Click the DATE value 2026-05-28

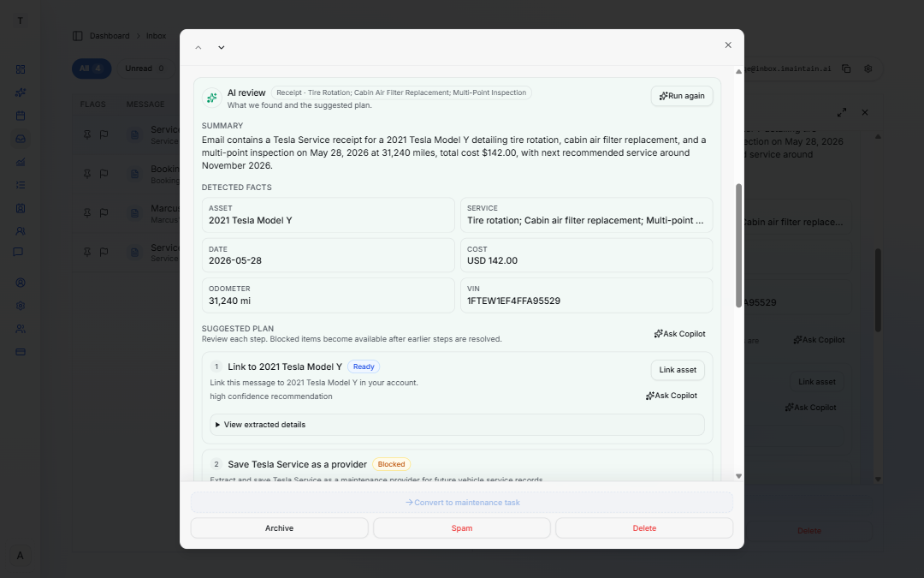tap(235, 260)
